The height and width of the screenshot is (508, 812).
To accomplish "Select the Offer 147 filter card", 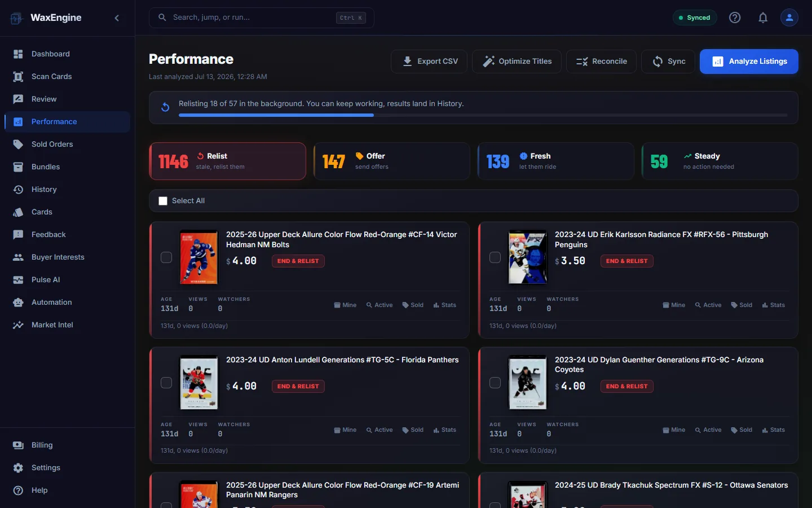I will tap(392, 161).
